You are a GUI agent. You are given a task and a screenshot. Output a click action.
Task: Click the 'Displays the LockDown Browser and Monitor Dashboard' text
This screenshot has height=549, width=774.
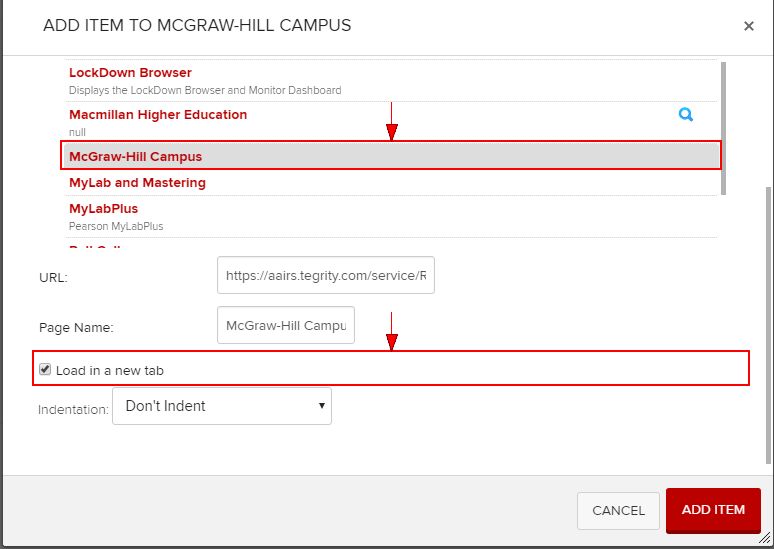(x=205, y=90)
